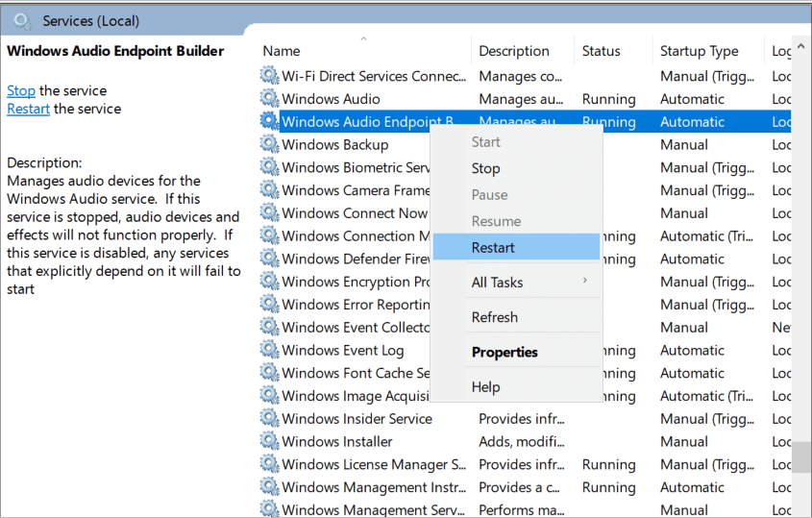Click the greyed Pause menu entry
The height and width of the screenshot is (518, 812).
click(x=516, y=195)
